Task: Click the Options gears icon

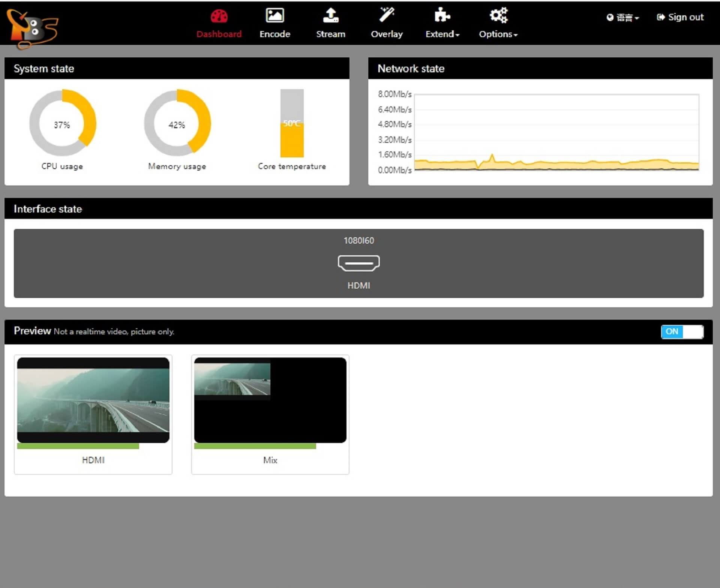Action: (x=498, y=15)
